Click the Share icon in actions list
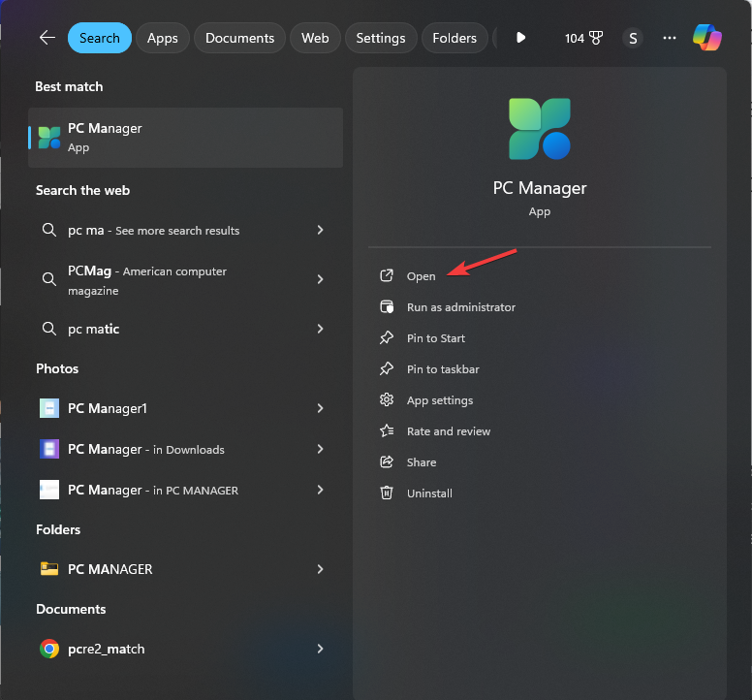This screenshot has height=700, width=752. click(387, 462)
